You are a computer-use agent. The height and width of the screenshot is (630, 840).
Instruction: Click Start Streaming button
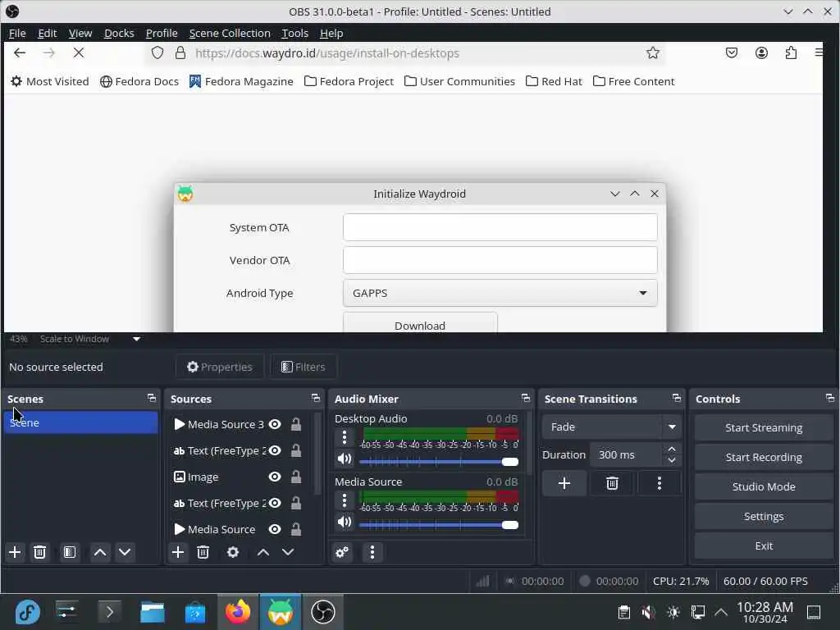(x=764, y=427)
